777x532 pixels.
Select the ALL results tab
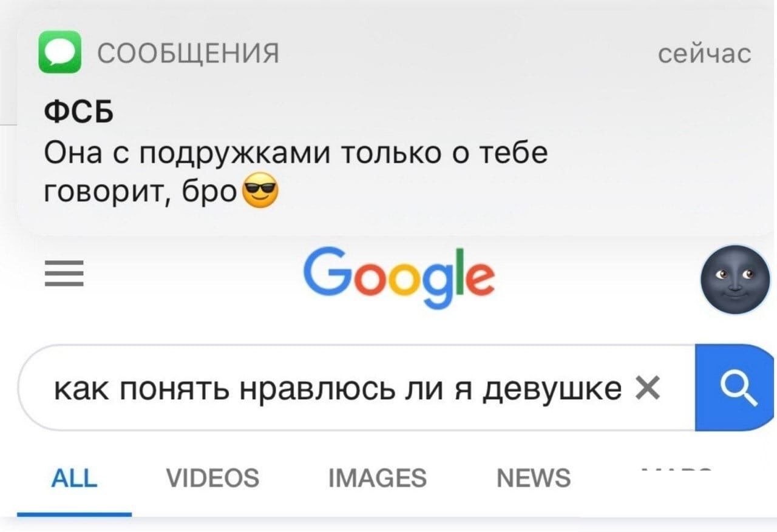point(73,478)
